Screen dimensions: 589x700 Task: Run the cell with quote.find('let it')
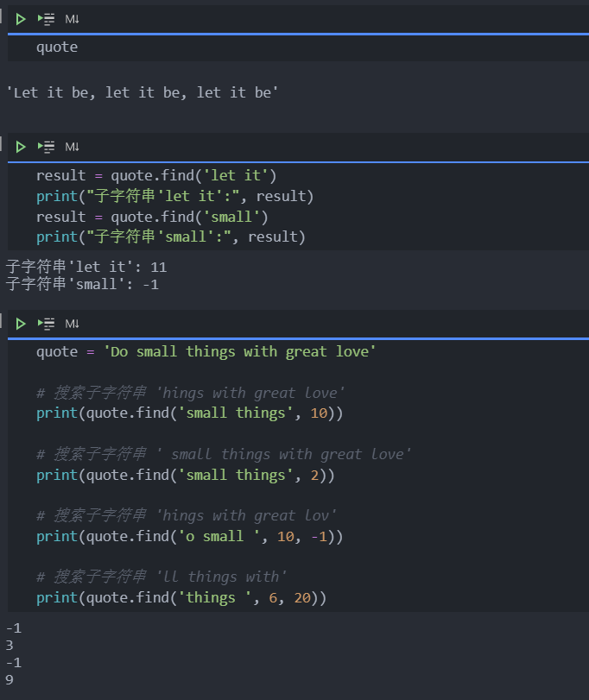(x=21, y=147)
